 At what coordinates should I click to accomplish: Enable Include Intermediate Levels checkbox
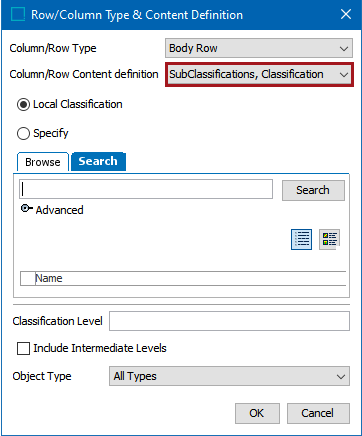[23, 348]
